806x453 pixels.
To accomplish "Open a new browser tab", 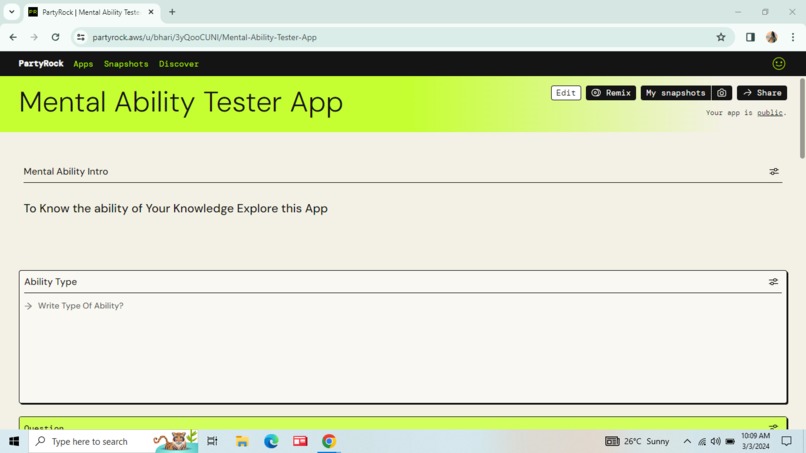I will pyautogui.click(x=172, y=12).
